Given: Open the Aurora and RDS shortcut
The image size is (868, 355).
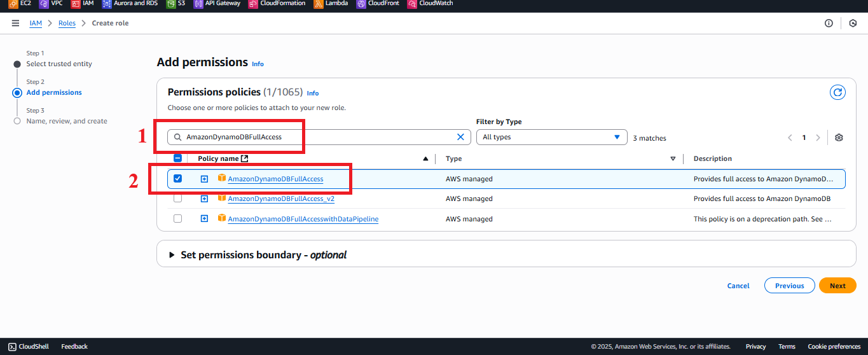Looking at the screenshot, I should click(130, 4).
